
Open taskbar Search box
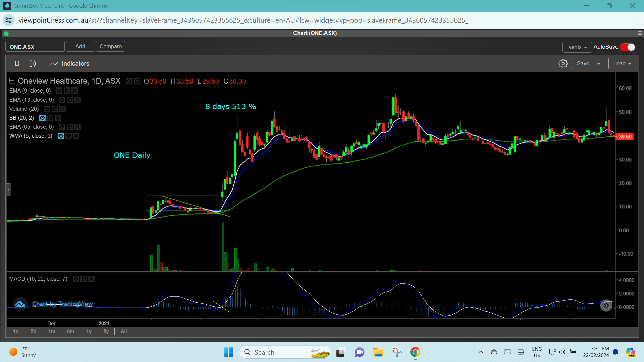tap(285, 352)
